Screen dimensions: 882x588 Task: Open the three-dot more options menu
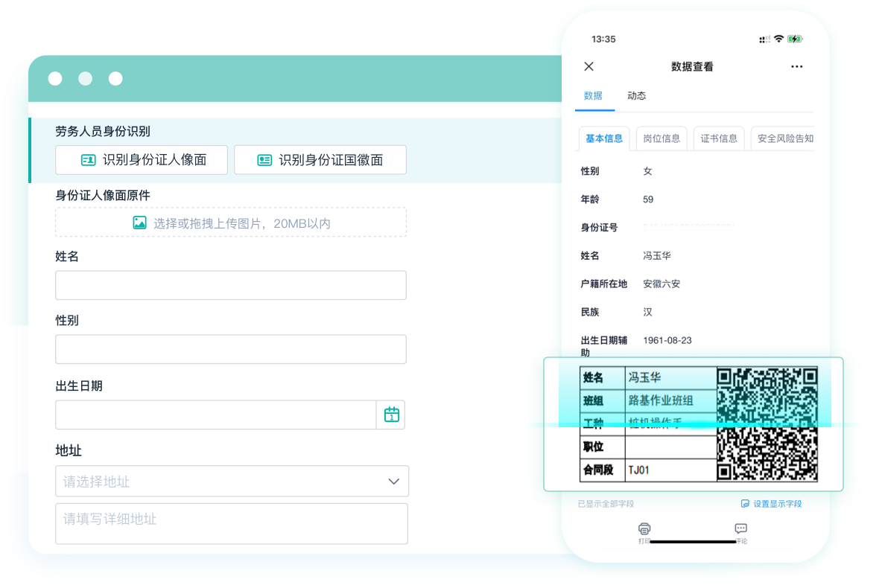point(796,66)
